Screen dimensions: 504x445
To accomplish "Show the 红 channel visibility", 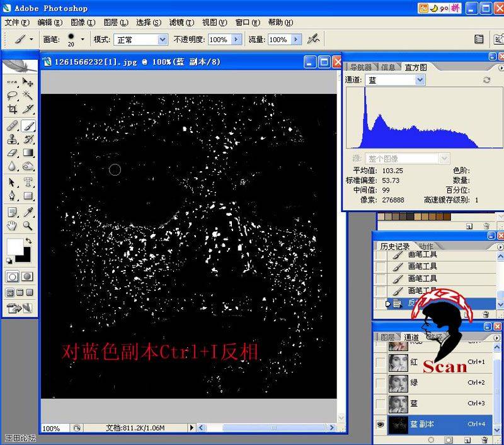I will pyautogui.click(x=381, y=362).
